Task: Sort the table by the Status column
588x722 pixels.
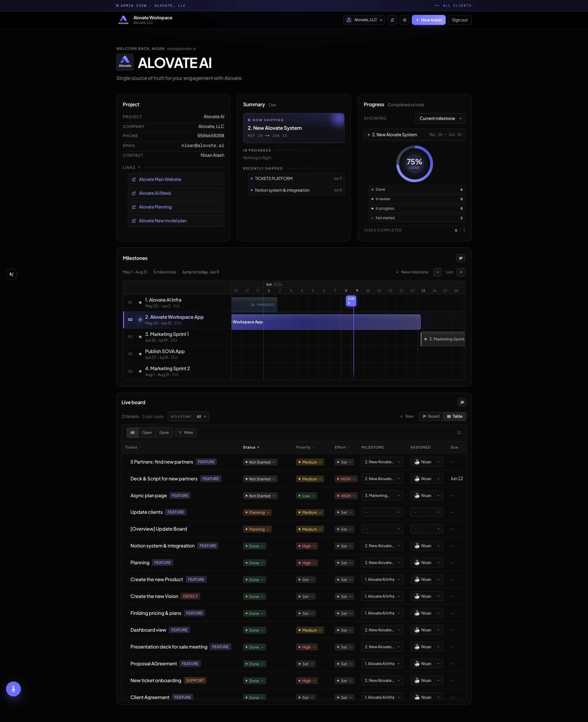Action: tap(251, 447)
